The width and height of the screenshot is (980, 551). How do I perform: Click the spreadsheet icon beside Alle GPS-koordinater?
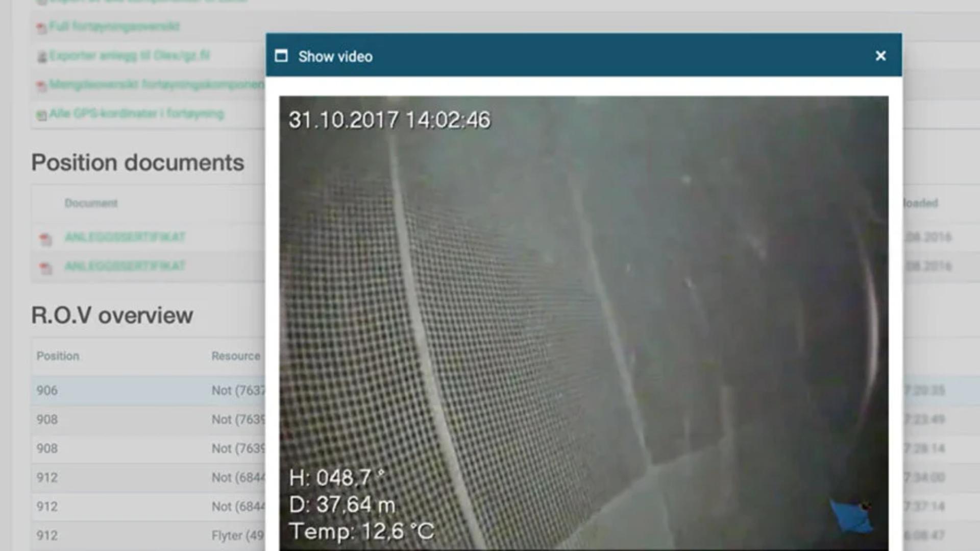tap(41, 114)
